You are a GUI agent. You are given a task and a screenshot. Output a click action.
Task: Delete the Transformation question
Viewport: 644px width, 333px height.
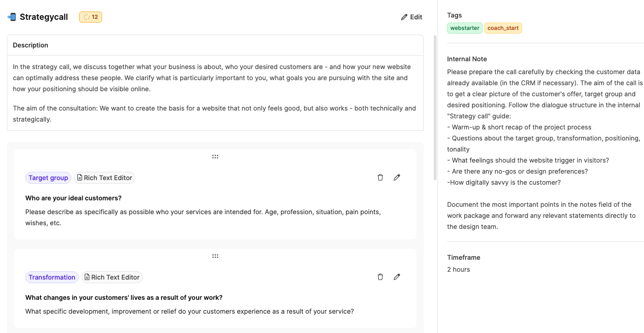380,277
